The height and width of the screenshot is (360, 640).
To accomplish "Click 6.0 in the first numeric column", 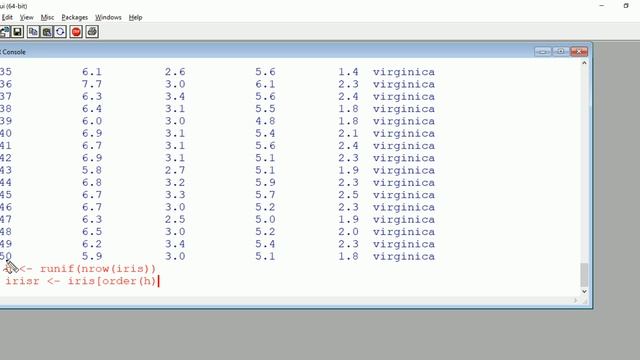I will click(x=92, y=121).
